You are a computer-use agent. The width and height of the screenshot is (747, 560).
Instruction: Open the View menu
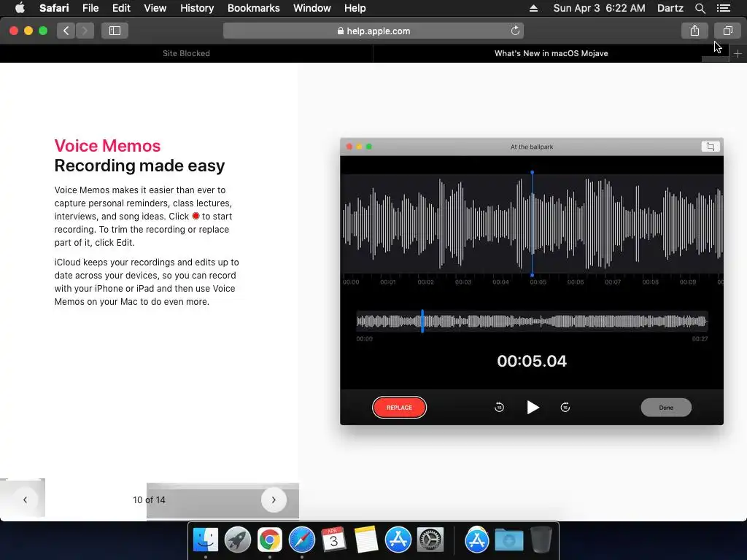tap(155, 8)
